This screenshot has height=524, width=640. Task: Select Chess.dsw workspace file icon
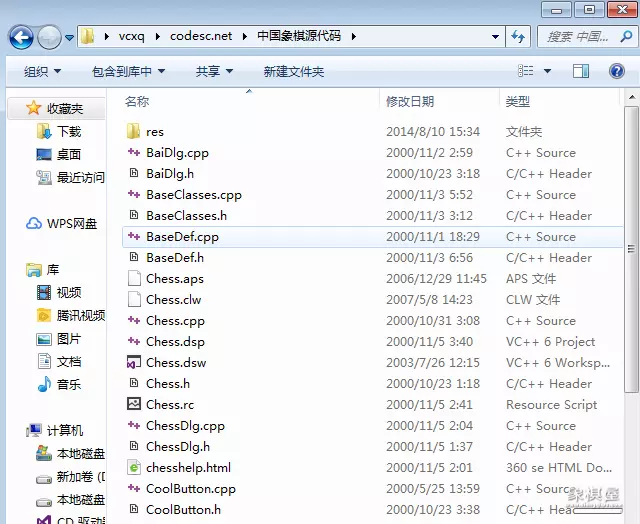pyautogui.click(x=134, y=363)
